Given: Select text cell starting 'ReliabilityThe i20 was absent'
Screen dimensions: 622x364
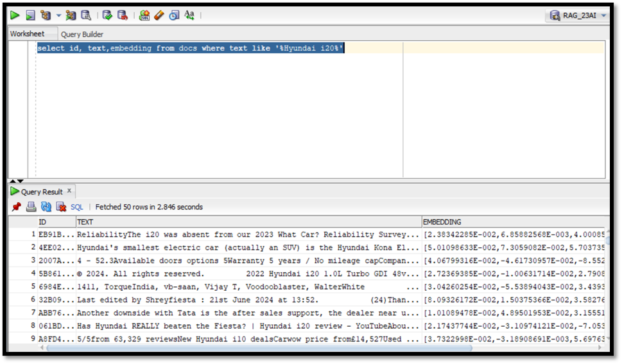Looking at the screenshot, I should pyautogui.click(x=248, y=234).
